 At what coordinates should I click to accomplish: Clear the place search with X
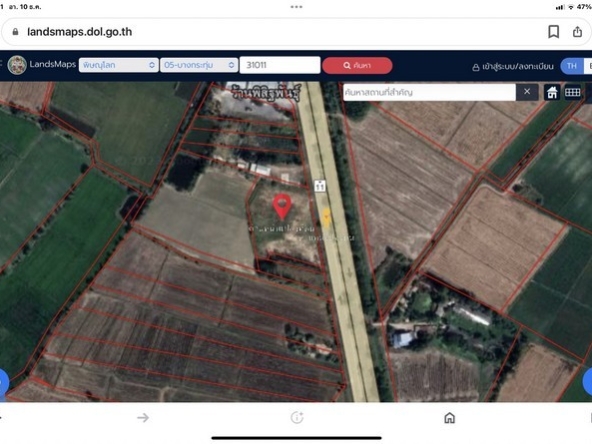[x=527, y=92]
